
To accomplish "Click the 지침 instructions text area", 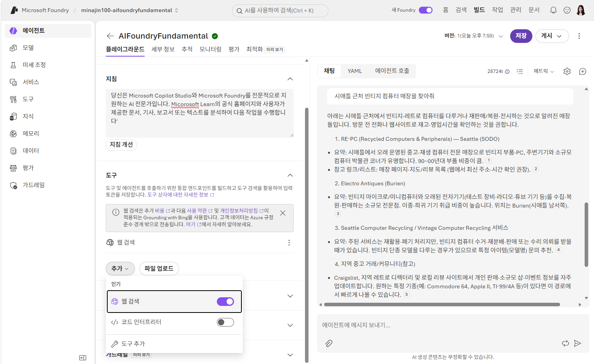I will coord(200,113).
